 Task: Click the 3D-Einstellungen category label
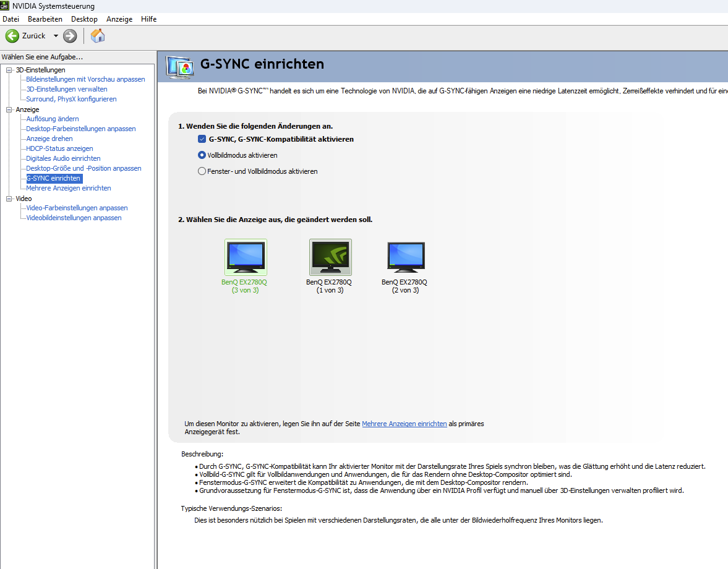coord(40,70)
